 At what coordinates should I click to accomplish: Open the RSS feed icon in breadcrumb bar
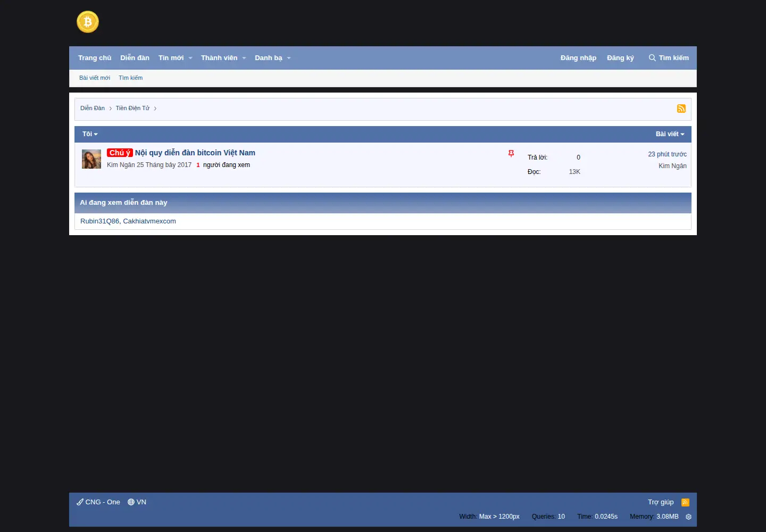pos(681,109)
